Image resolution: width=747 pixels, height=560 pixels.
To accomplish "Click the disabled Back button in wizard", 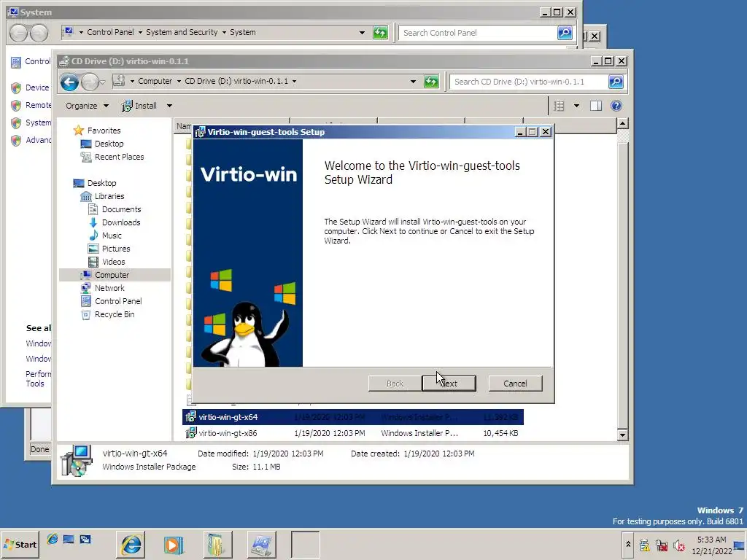I will (x=395, y=384).
